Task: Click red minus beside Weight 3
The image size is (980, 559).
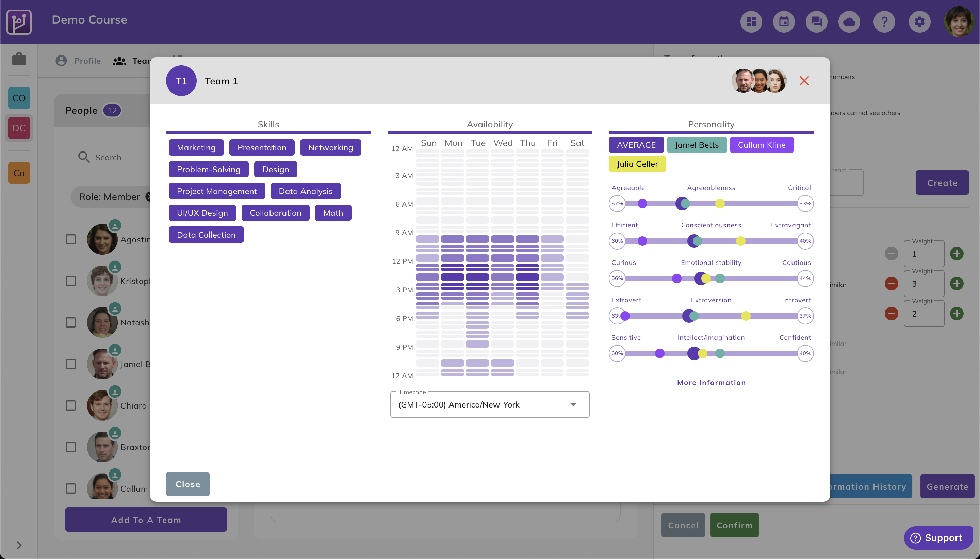Action: (x=892, y=284)
